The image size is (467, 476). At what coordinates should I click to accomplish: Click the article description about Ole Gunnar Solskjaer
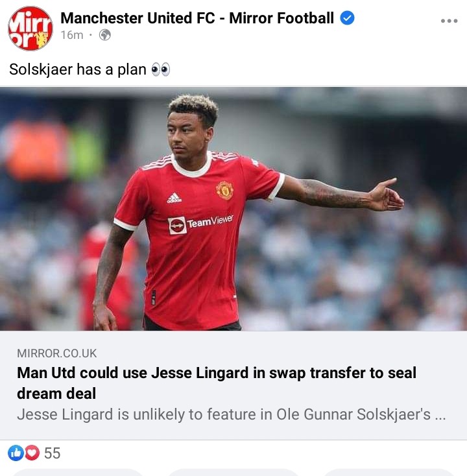click(232, 414)
